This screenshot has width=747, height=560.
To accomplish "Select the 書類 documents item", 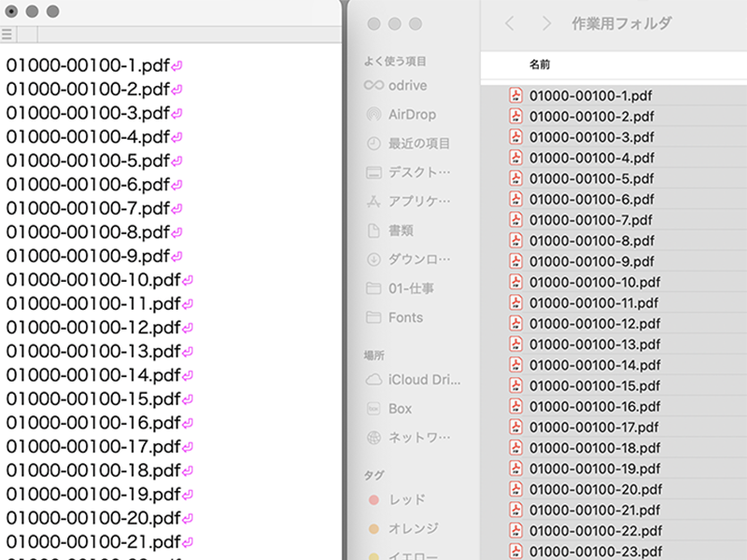I will pos(401,231).
